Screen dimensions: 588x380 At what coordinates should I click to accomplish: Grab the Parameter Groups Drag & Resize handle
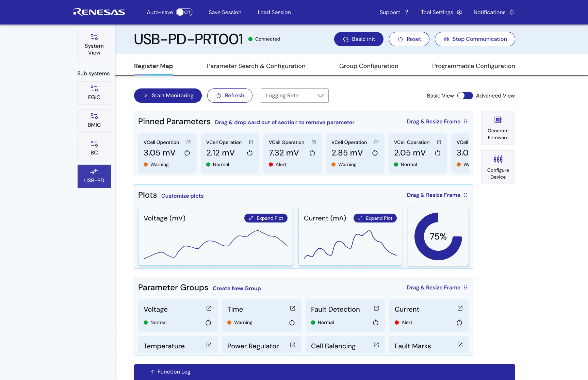point(465,287)
